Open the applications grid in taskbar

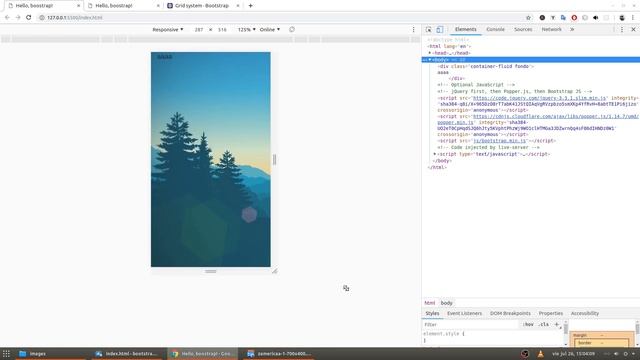(6, 353)
